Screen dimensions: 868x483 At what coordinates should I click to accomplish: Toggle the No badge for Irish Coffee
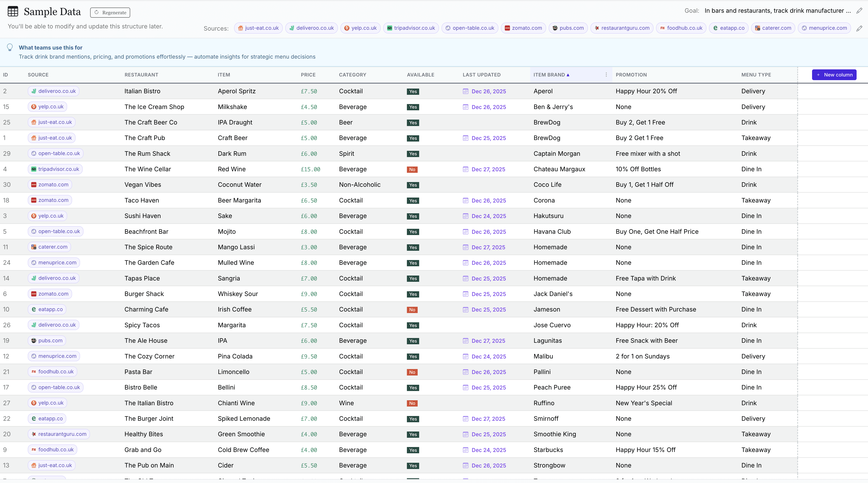(412, 310)
